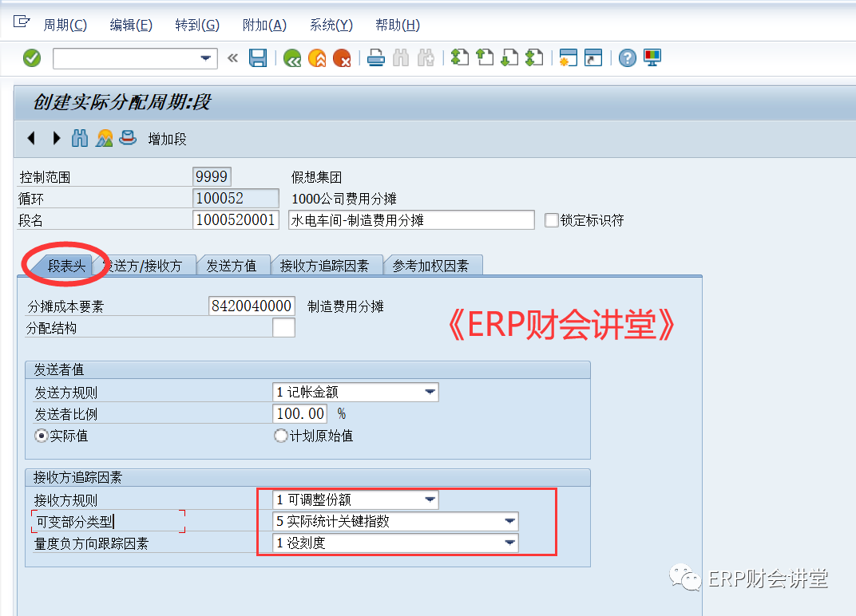Open the 发送方规则 dropdown
This screenshot has height=616, width=856.
[430, 392]
